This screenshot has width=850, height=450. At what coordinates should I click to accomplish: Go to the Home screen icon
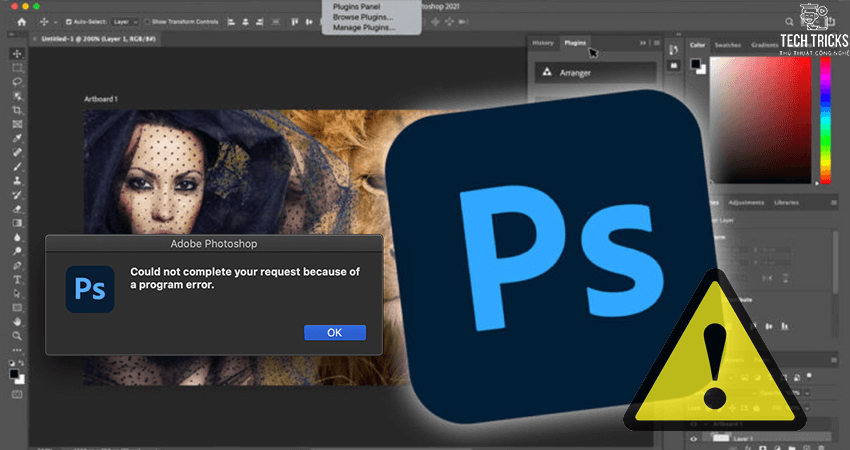point(21,22)
